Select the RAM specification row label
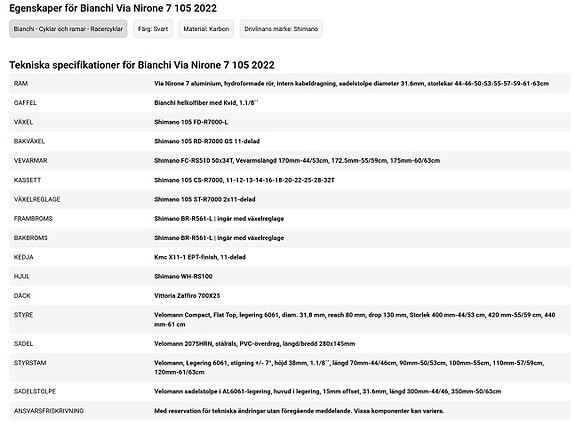This screenshot has height=427, width=575. click(x=21, y=84)
